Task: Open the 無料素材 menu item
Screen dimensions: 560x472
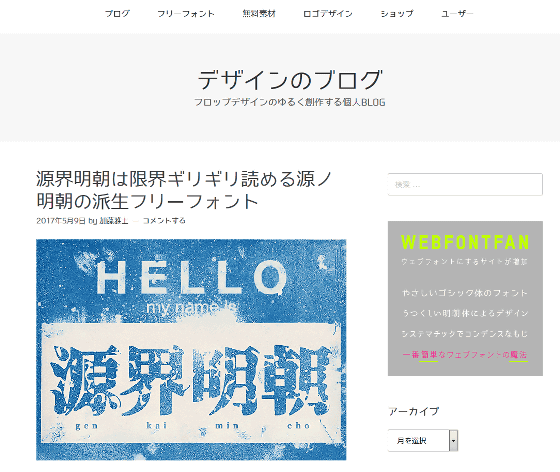Action: point(259,14)
